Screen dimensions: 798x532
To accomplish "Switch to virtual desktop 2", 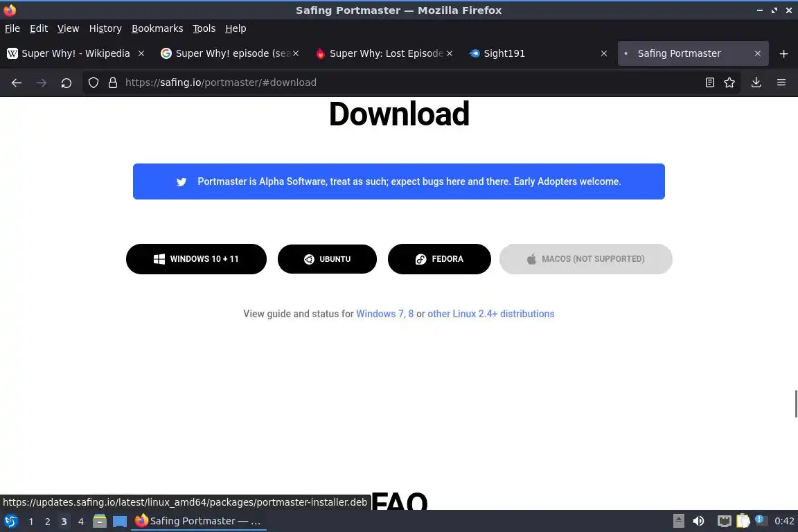I will (47, 522).
